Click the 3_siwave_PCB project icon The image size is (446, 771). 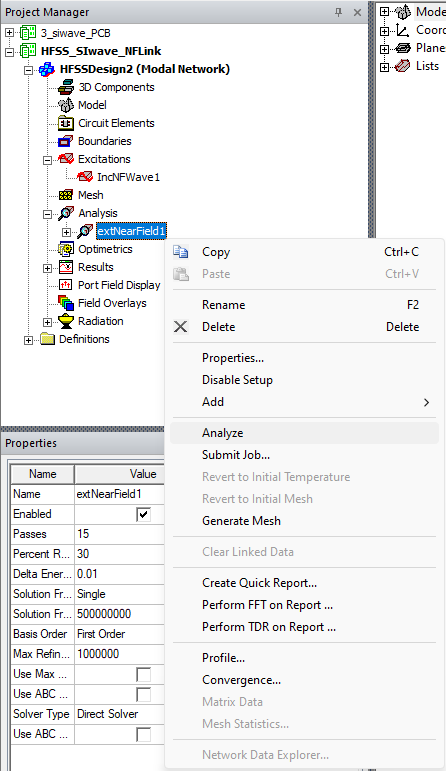tap(28, 33)
